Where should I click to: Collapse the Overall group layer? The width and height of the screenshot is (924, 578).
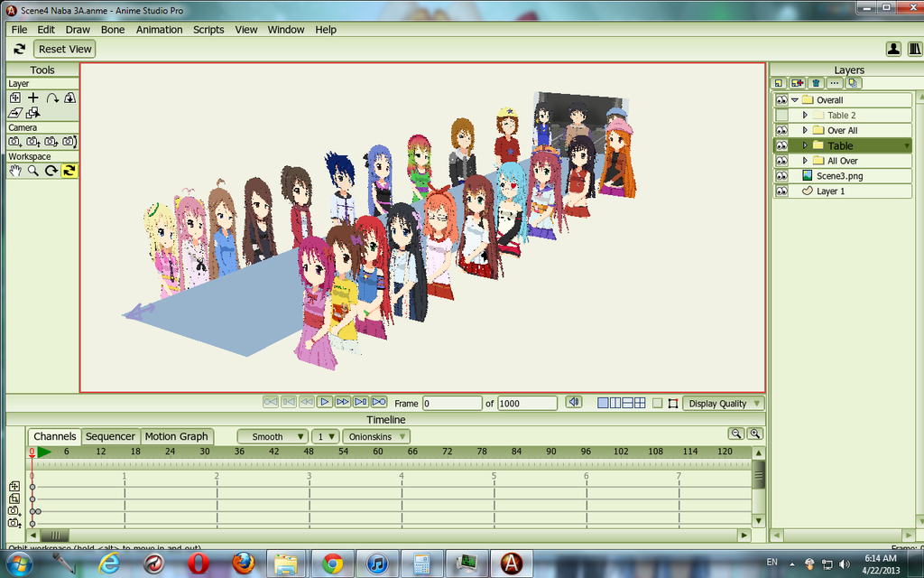click(795, 100)
